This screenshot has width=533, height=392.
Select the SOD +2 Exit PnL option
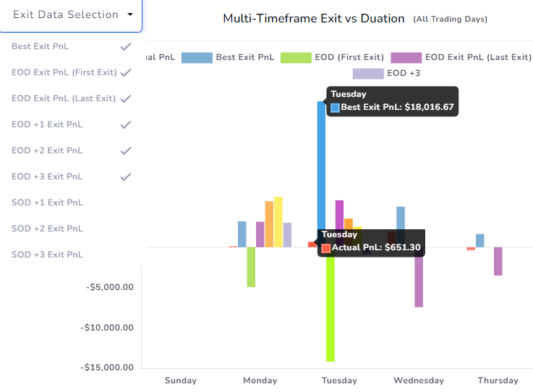tap(47, 229)
